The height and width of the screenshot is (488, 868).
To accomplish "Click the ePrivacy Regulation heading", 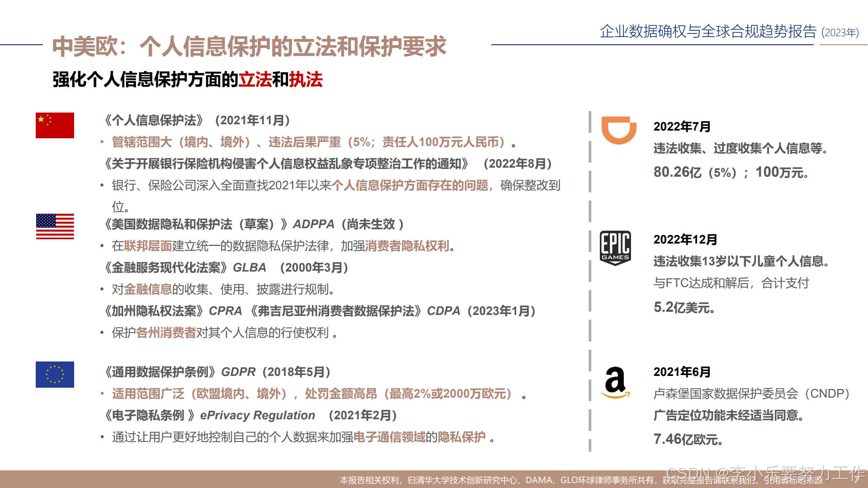I will tap(251, 415).
